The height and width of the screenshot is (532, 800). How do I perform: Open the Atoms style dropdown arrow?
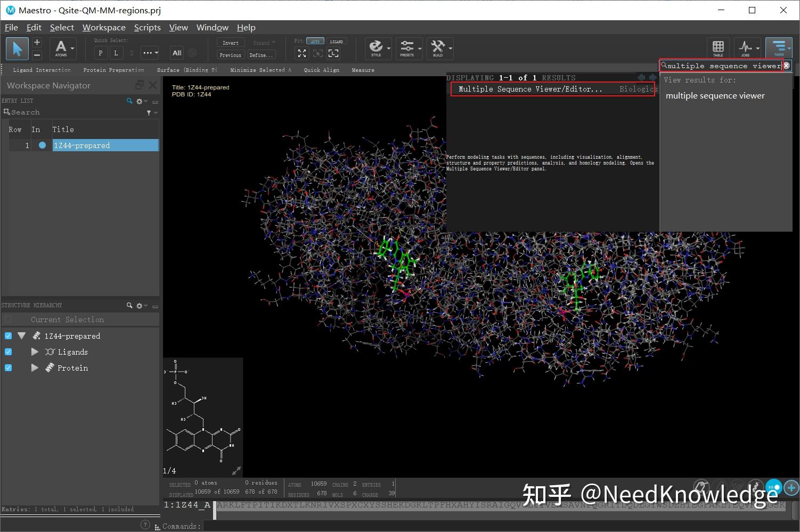[72, 48]
